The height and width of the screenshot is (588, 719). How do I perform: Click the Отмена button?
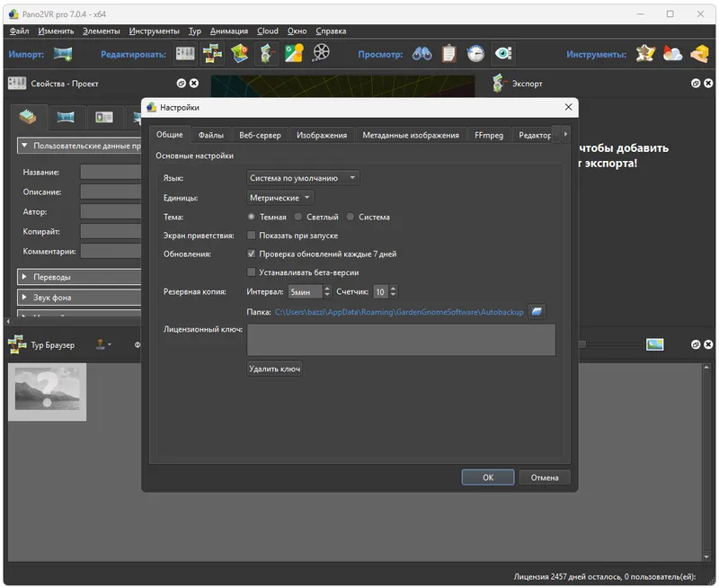(x=545, y=477)
